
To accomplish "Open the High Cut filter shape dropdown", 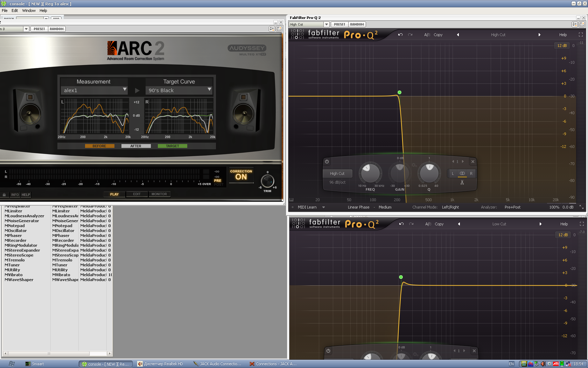I will coord(337,173).
